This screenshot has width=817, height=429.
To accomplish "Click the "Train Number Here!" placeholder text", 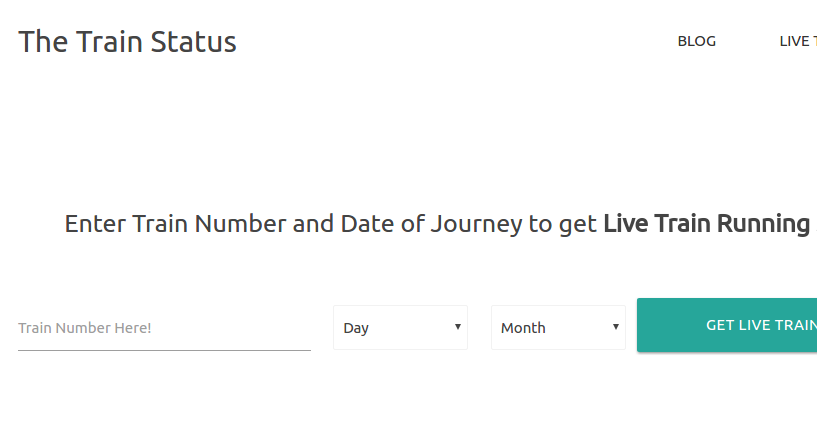I will click(84, 328).
